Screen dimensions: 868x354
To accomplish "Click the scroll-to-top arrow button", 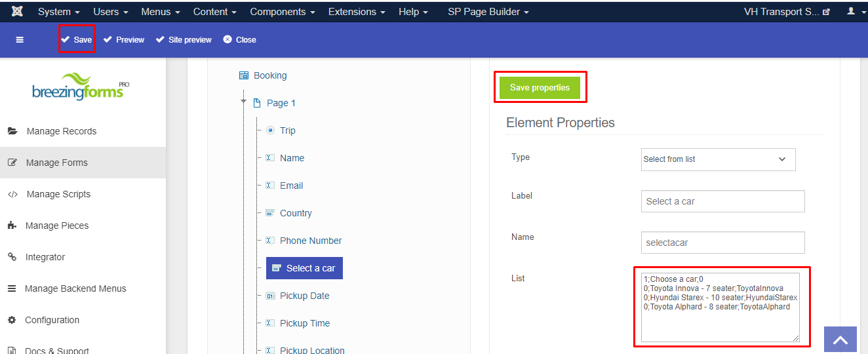I will click(840, 340).
